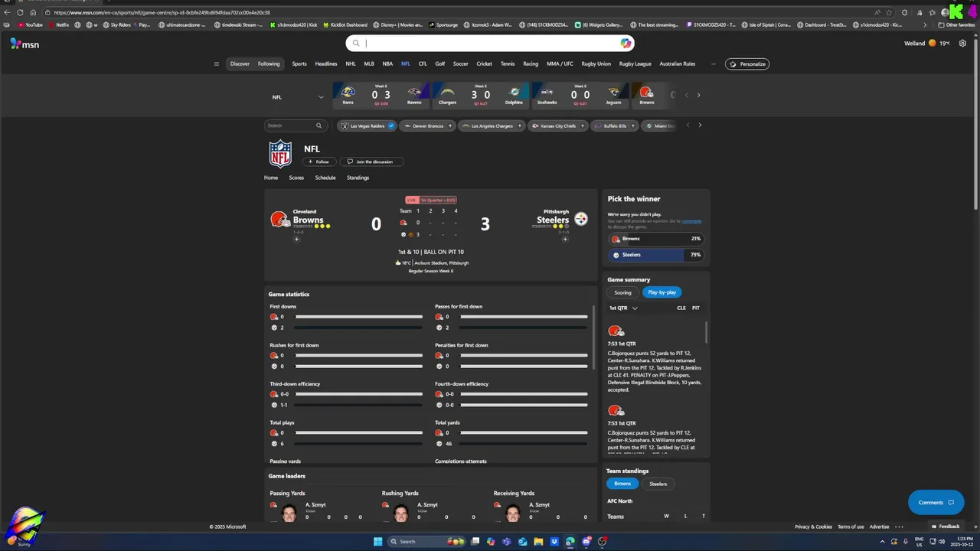The image size is (980, 551).
Task: Open msn settings gear
Action: coord(962,44)
